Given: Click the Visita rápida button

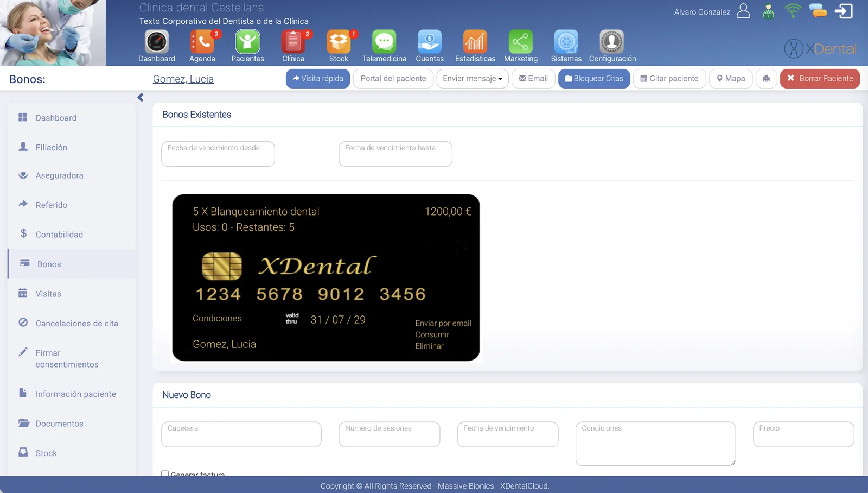Looking at the screenshot, I should point(318,79).
